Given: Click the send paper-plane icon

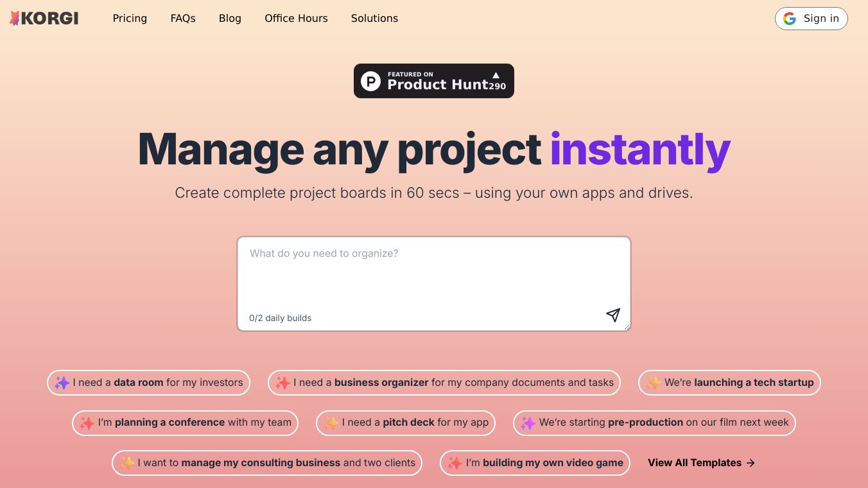Looking at the screenshot, I should 613,315.
